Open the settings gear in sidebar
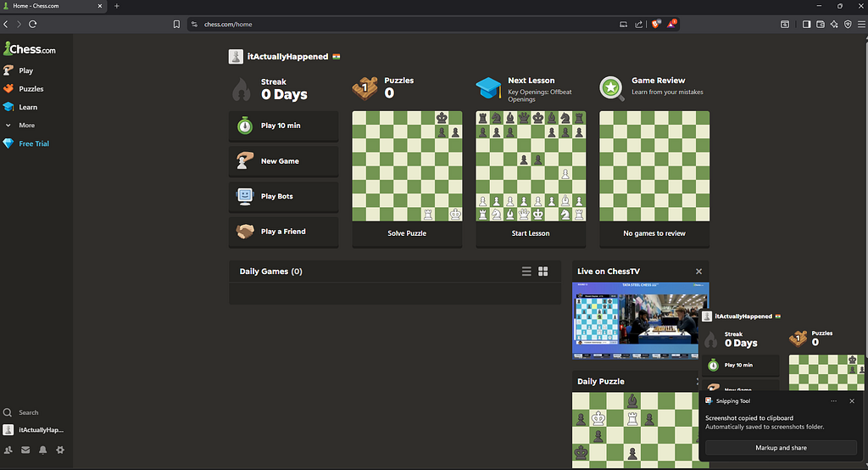Image resolution: width=868 pixels, height=470 pixels. click(x=60, y=450)
